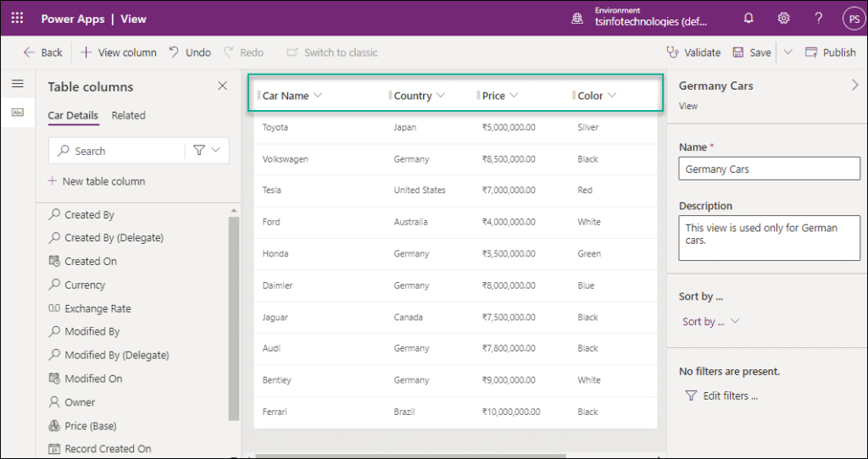Switch to the Related tab
The height and width of the screenshot is (459, 868).
[129, 115]
